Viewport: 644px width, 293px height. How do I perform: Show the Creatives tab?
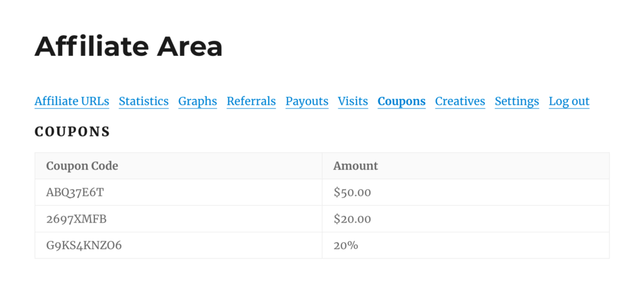point(460,101)
